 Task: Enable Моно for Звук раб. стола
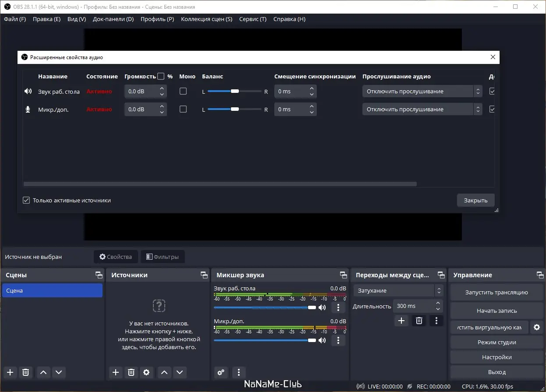tap(183, 91)
